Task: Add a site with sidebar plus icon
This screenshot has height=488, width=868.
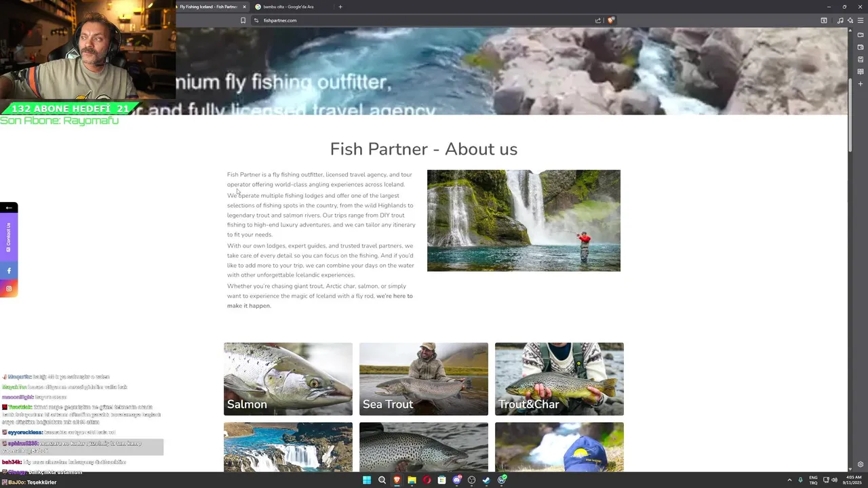Action: coord(861,83)
